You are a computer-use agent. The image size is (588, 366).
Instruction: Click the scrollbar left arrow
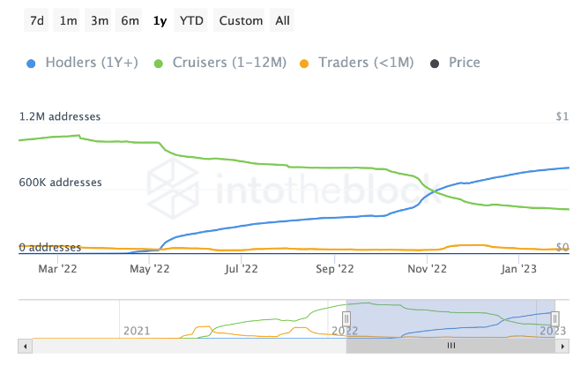click(25, 347)
